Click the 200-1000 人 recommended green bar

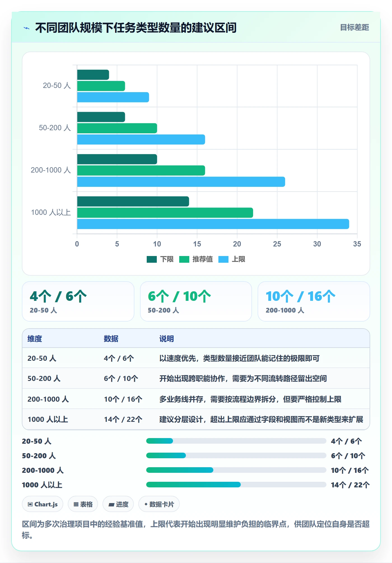141,171
